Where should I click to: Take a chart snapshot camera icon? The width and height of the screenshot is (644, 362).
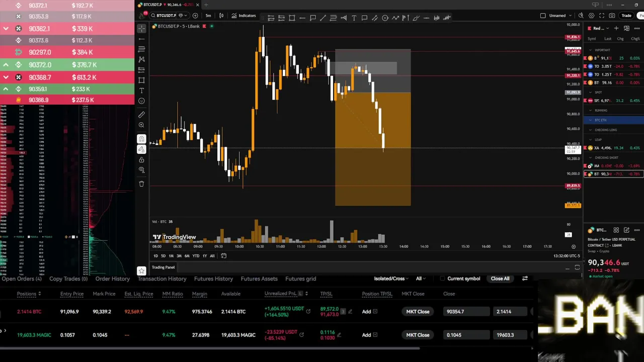pos(612,16)
